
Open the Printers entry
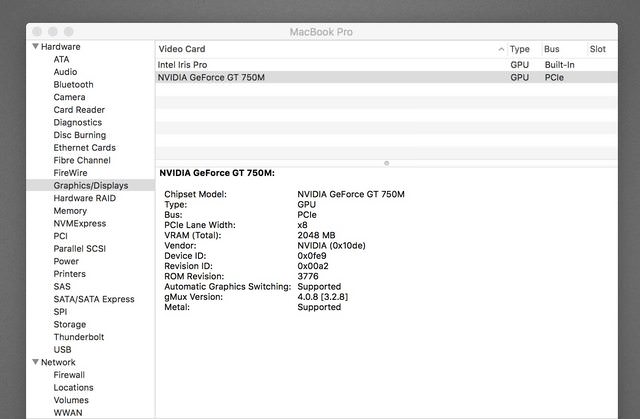[69, 274]
